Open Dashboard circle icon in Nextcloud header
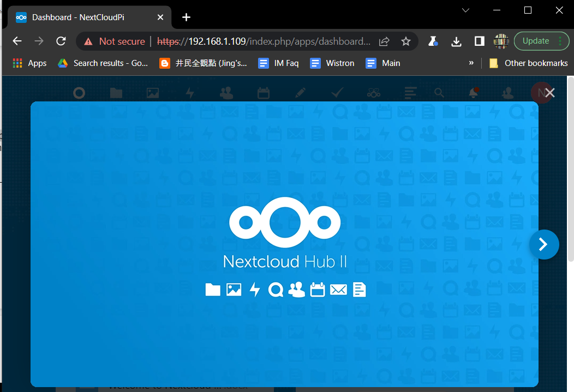 [x=79, y=93]
